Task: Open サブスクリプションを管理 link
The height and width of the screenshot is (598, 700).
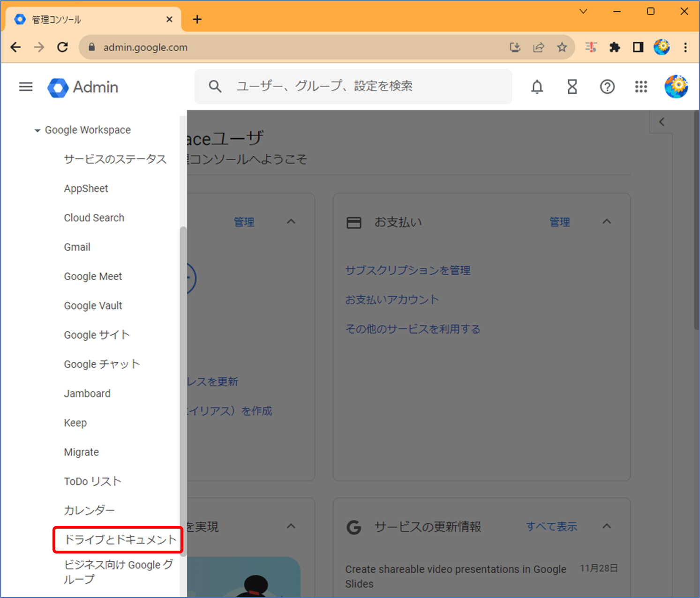Action: pos(408,270)
